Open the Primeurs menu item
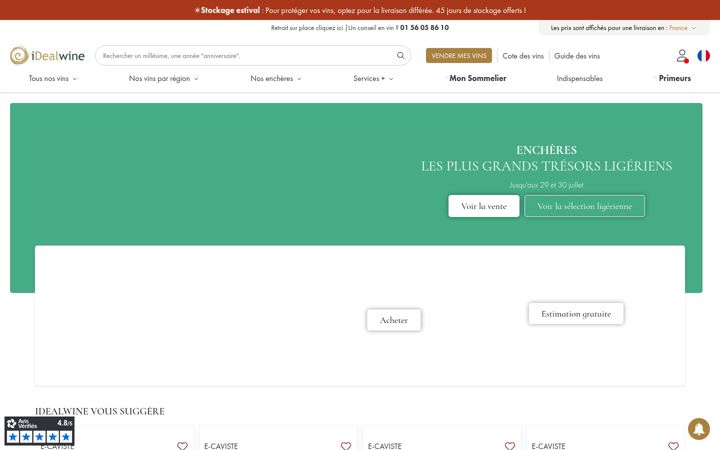The image size is (720, 450). [675, 78]
